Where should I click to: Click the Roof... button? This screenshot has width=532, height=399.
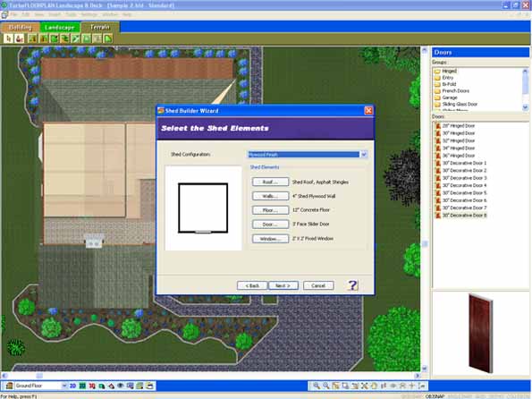[x=270, y=182]
